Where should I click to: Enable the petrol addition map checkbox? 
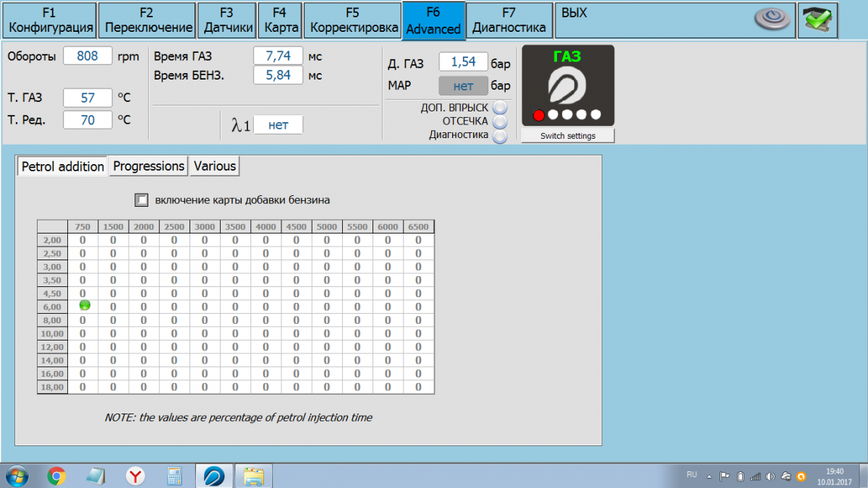click(142, 200)
